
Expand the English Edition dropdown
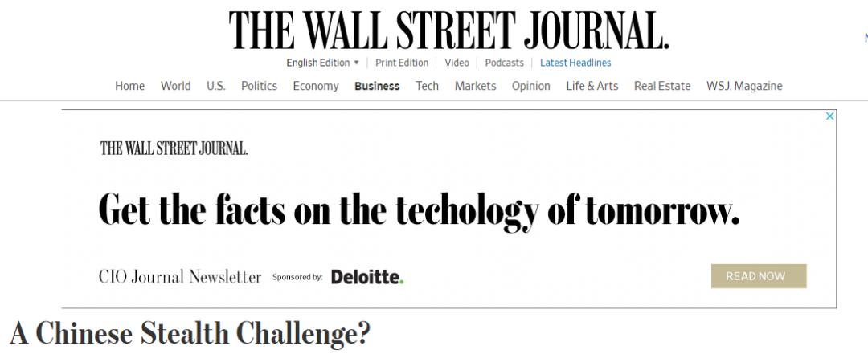pyautogui.click(x=322, y=63)
